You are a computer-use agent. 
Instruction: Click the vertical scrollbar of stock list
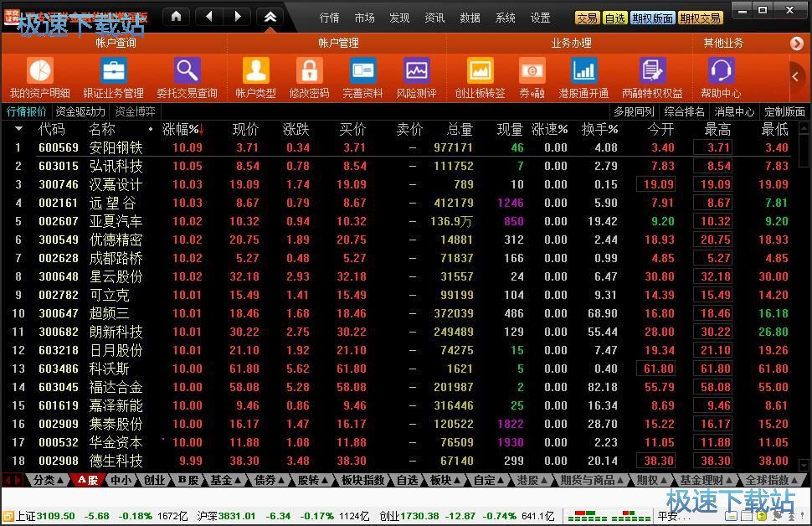[x=804, y=297]
